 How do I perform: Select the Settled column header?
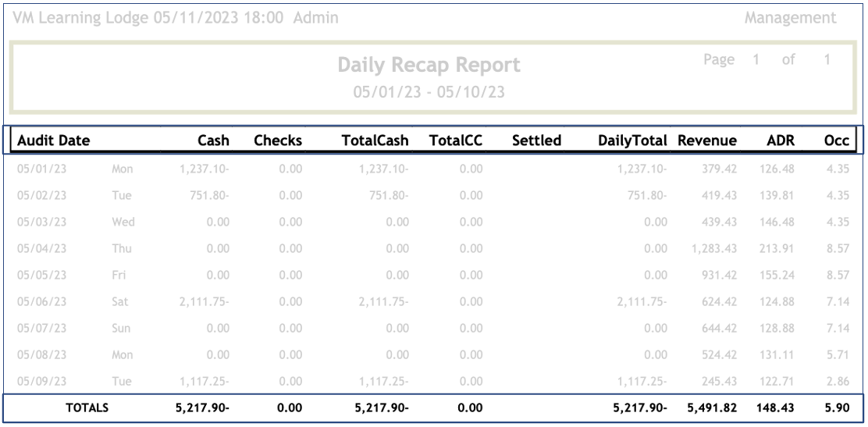(x=536, y=141)
